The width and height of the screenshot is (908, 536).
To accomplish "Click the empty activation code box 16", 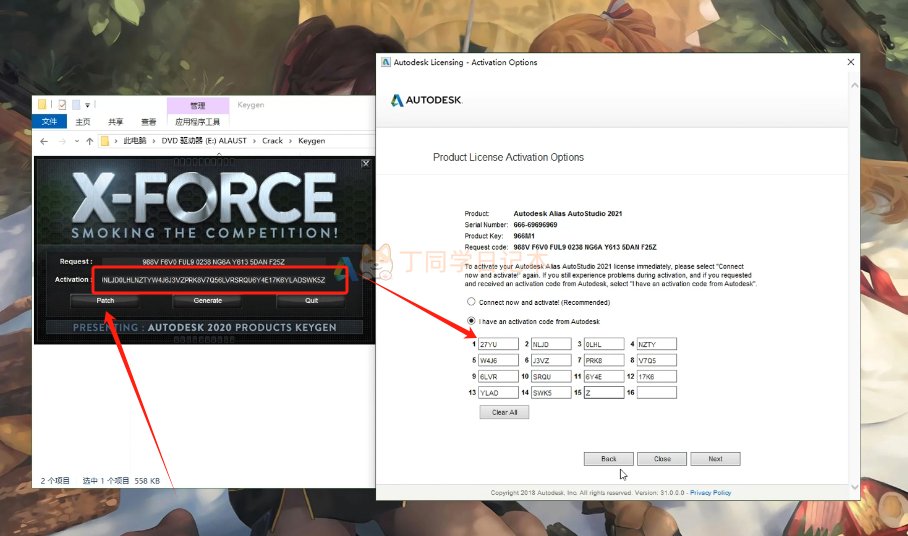I will click(x=657, y=392).
